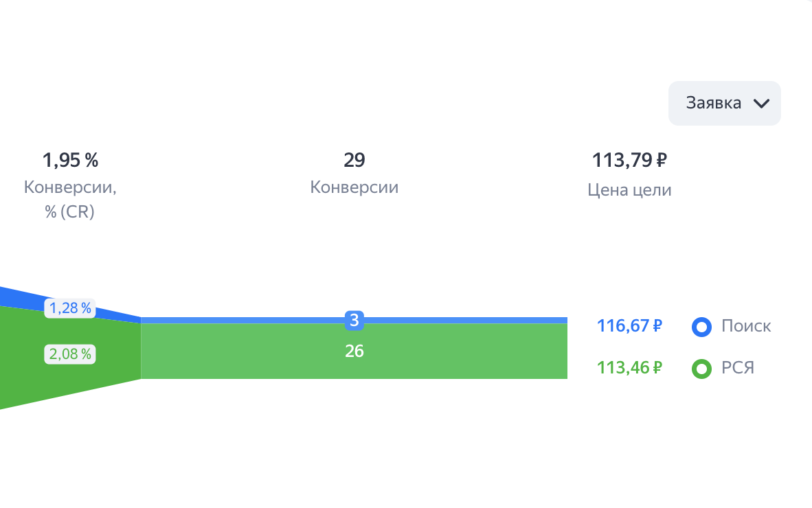Click the blue 116,67 ₽ goal price
The image size is (812, 508).
(x=629, y=326)
